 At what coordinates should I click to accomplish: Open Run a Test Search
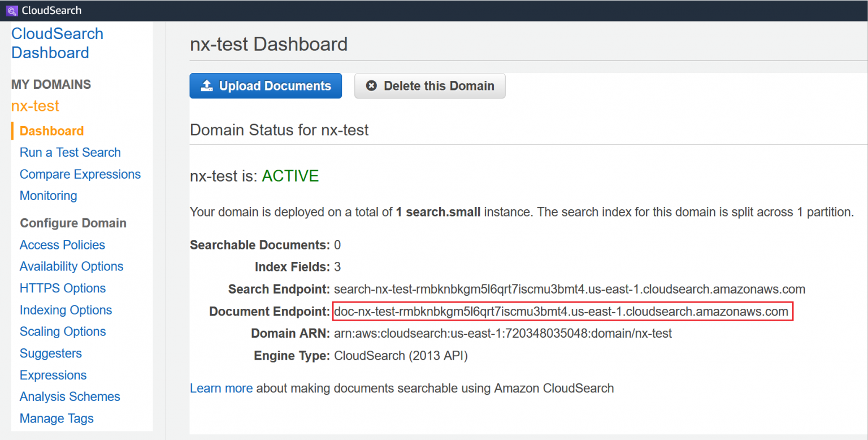tap(70, 152)
